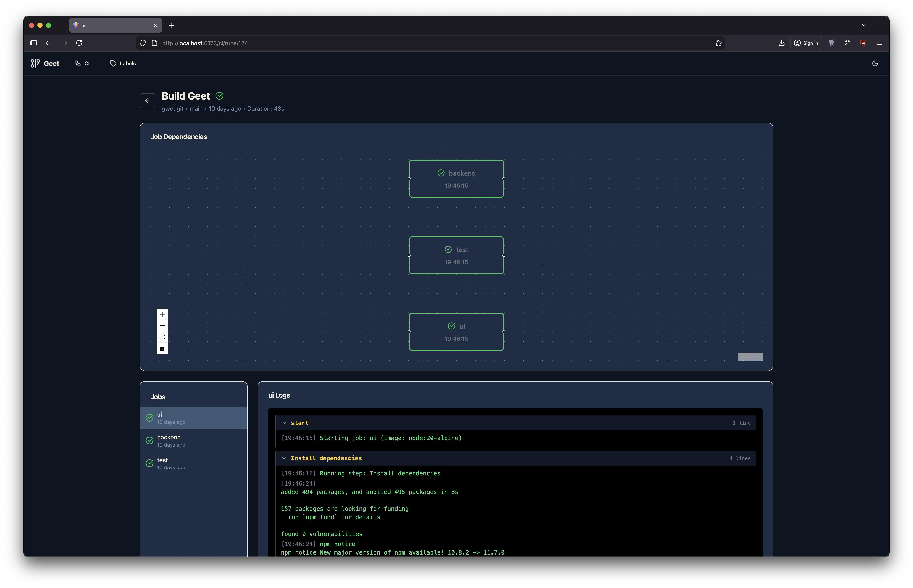The width and height of the screenshot is (913, 588).
Task: Open the browser extensions puzzle icon
Action: tap(847, 43)
